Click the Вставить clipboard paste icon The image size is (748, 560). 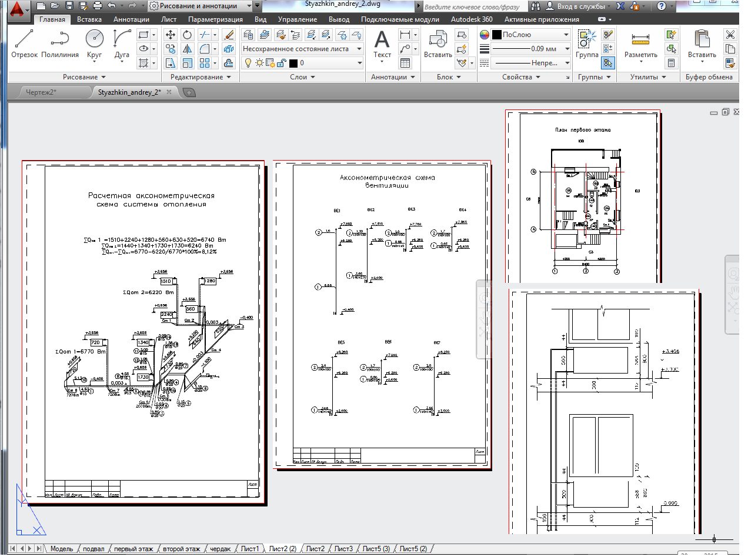click(x=702, y=45)
